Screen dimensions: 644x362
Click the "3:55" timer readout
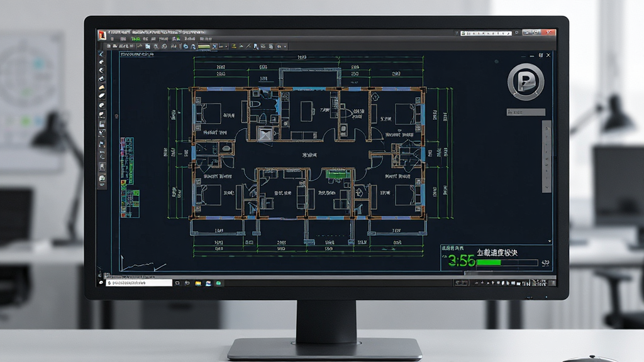pos(461,260)
